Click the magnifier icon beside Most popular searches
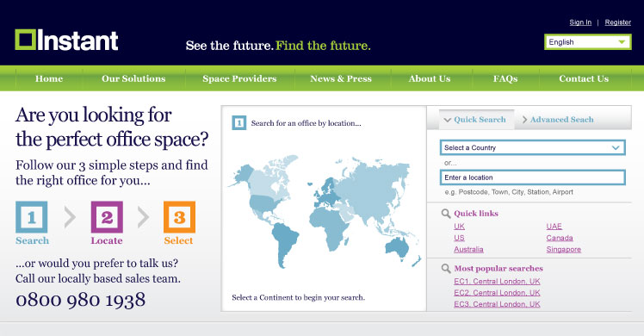This screenshot has width=644, height=336. tap(446, 269)
